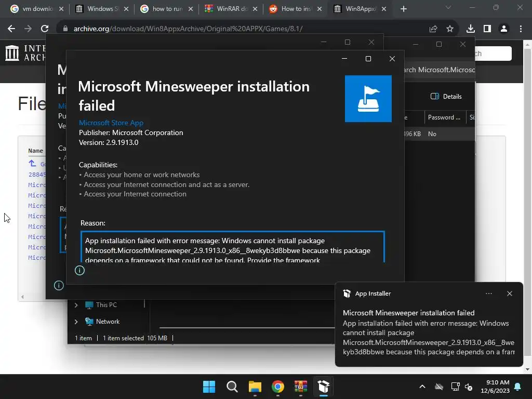This screenshot has width=532, height=399.
Task: Close the 'WinRAR do' tab
Action: (255, 9)
